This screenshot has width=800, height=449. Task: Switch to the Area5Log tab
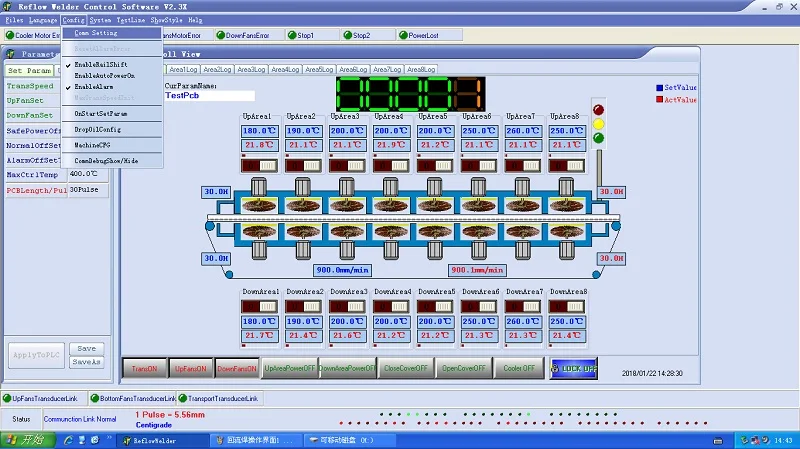(x=319, y=69)
